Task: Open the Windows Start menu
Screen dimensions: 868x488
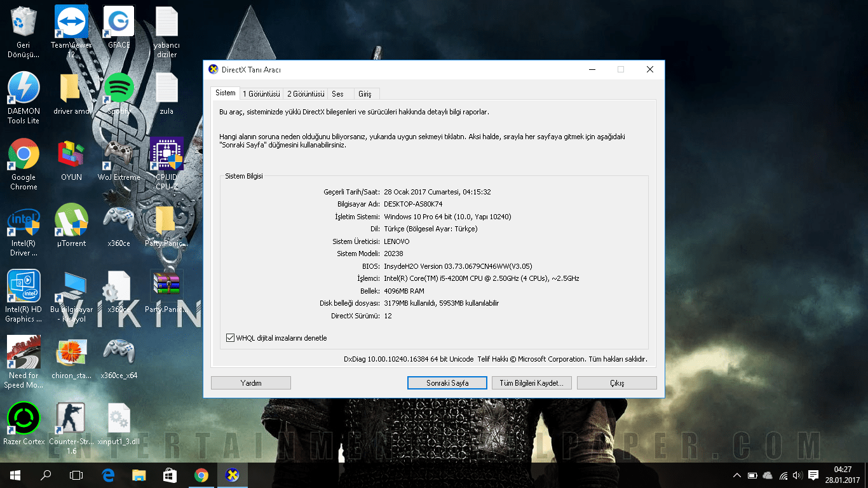Action: tap(15, 475)
